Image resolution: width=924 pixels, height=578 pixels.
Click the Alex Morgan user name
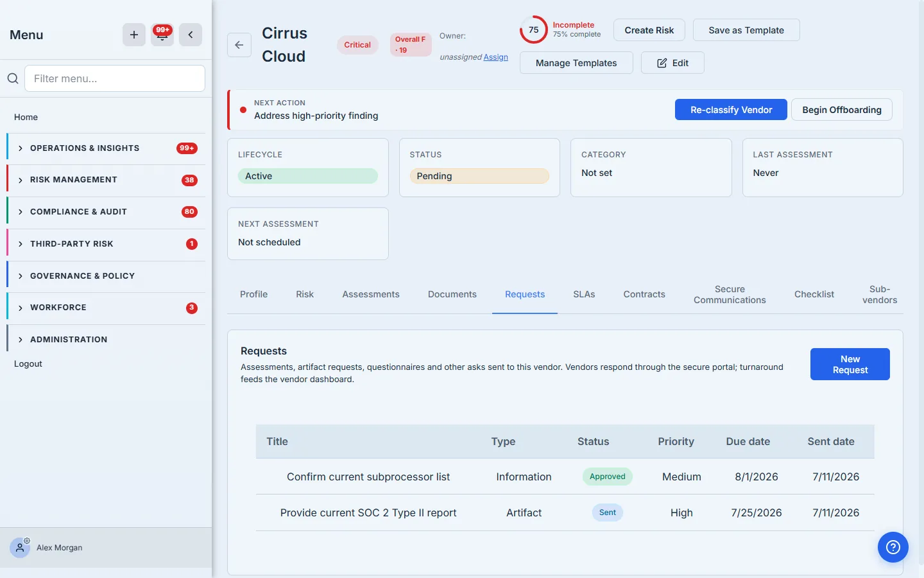click(60, 548)
